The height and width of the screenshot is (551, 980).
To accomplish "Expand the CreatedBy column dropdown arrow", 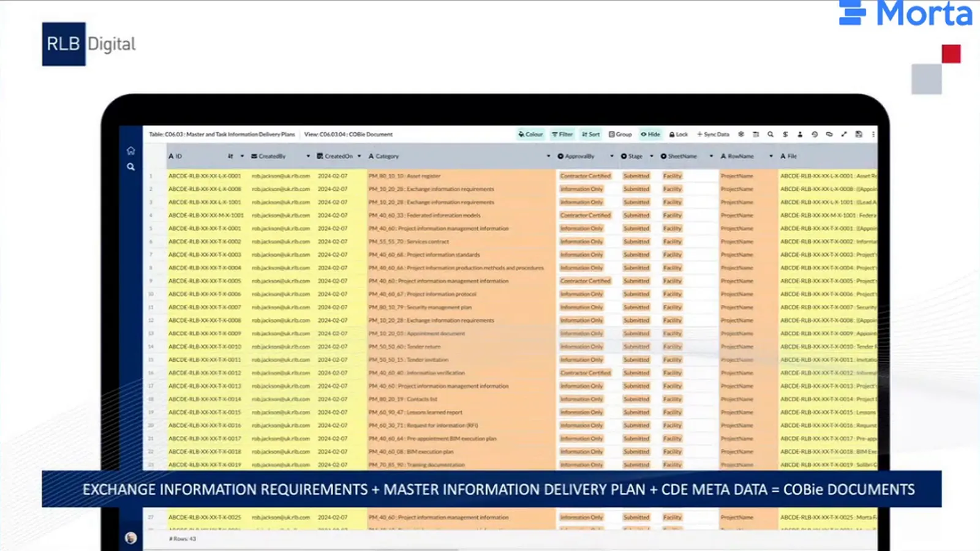I will 308,156.
